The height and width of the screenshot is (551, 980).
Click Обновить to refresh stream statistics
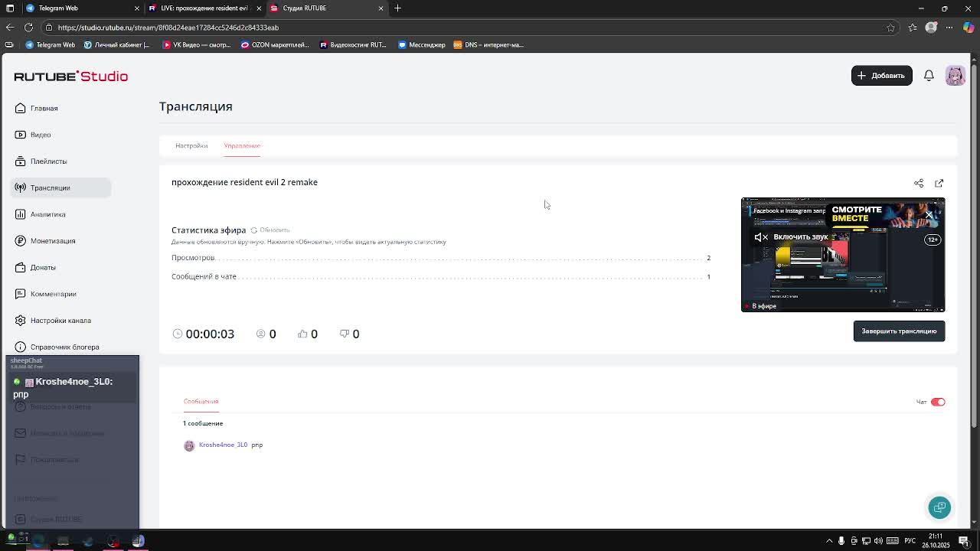click(270, 230)
